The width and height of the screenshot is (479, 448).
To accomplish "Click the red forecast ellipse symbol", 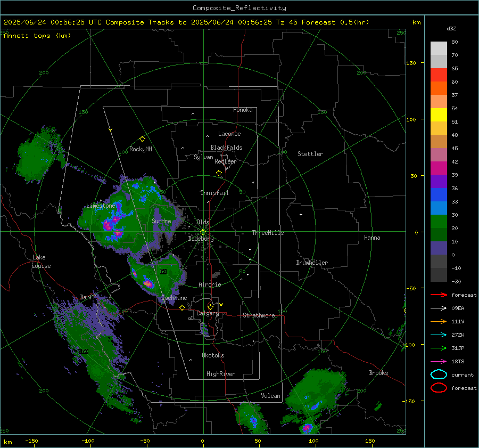I will point(439,388).
